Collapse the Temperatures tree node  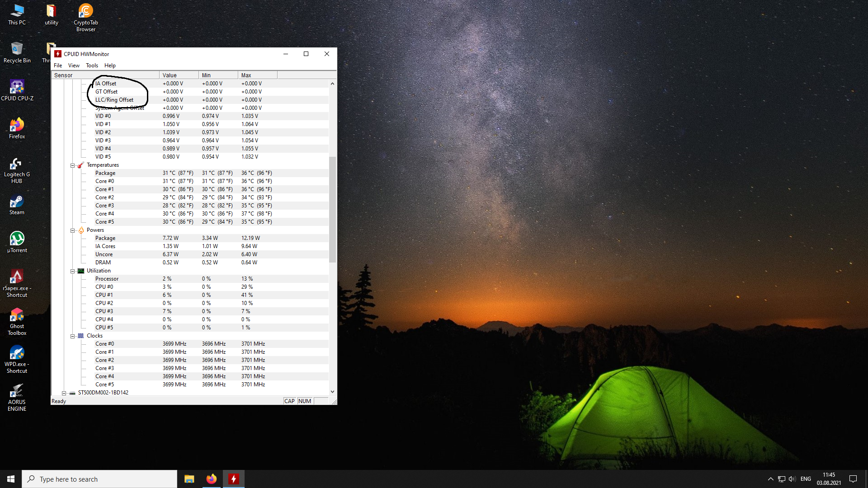coord(72,165)
